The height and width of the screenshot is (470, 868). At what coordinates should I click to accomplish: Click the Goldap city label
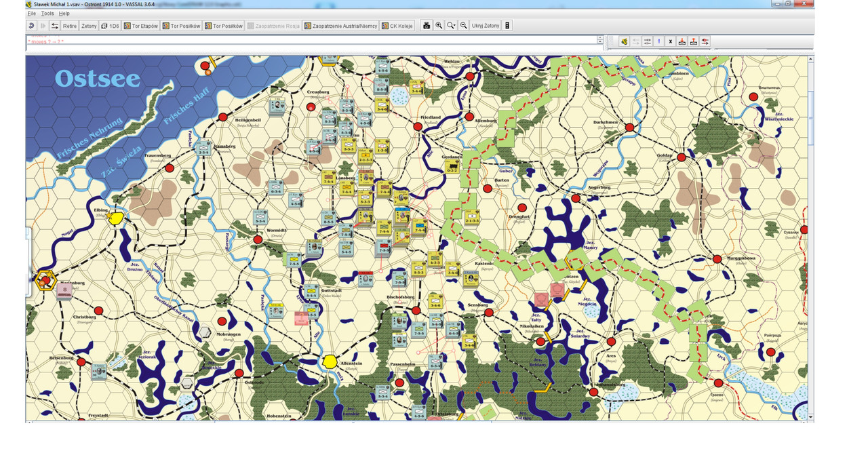coord(664,155)
